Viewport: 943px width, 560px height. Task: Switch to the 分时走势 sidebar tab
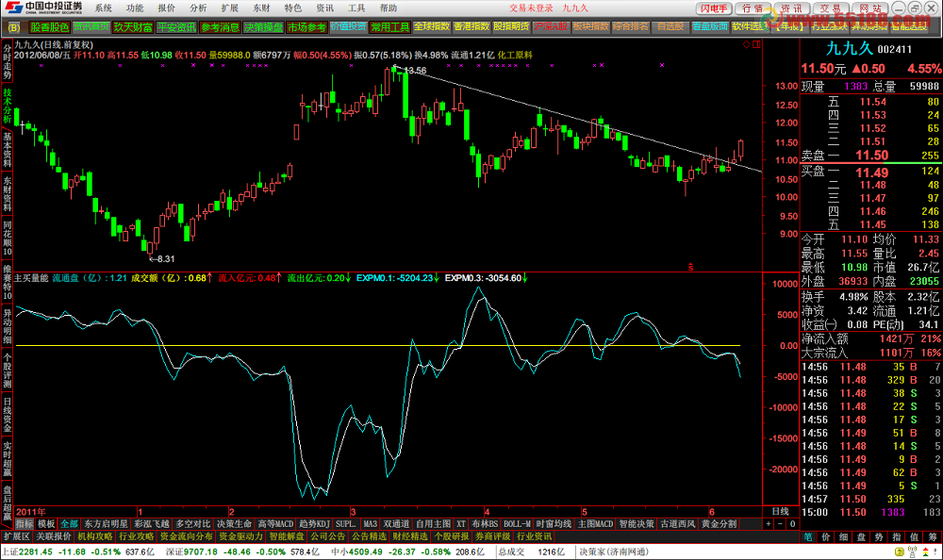(8, 61)
